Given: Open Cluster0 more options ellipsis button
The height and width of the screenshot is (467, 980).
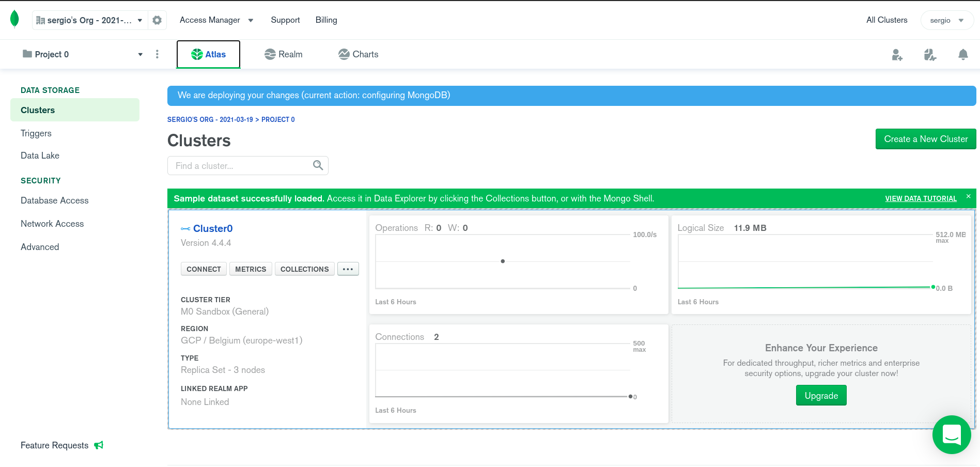Looking at the screenshot, I should (348, 269).
